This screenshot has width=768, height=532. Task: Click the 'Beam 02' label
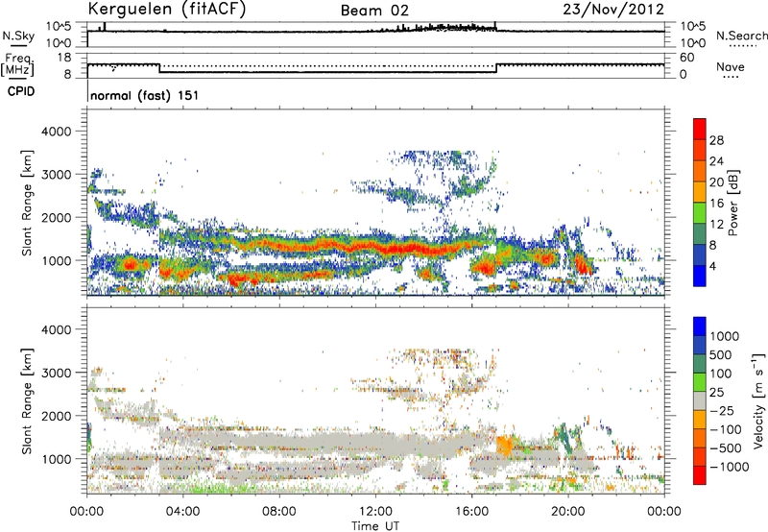click(x=374, y=11)
